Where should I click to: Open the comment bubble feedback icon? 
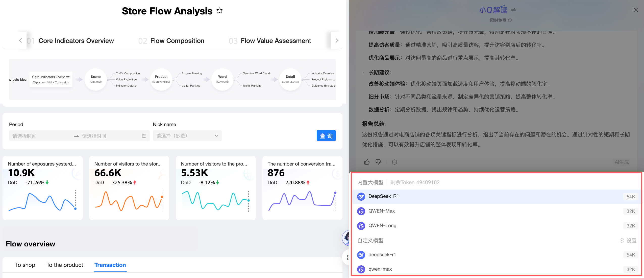[x=394, y=162]
